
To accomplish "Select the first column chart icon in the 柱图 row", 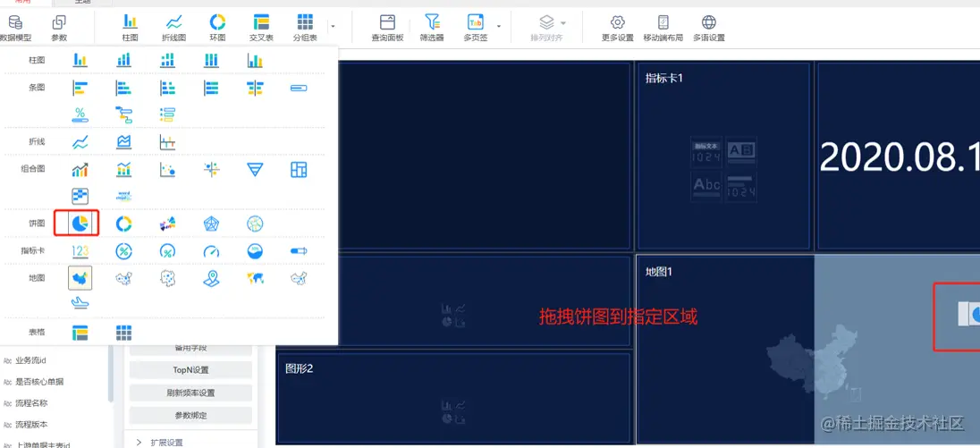I will point(80,60).
